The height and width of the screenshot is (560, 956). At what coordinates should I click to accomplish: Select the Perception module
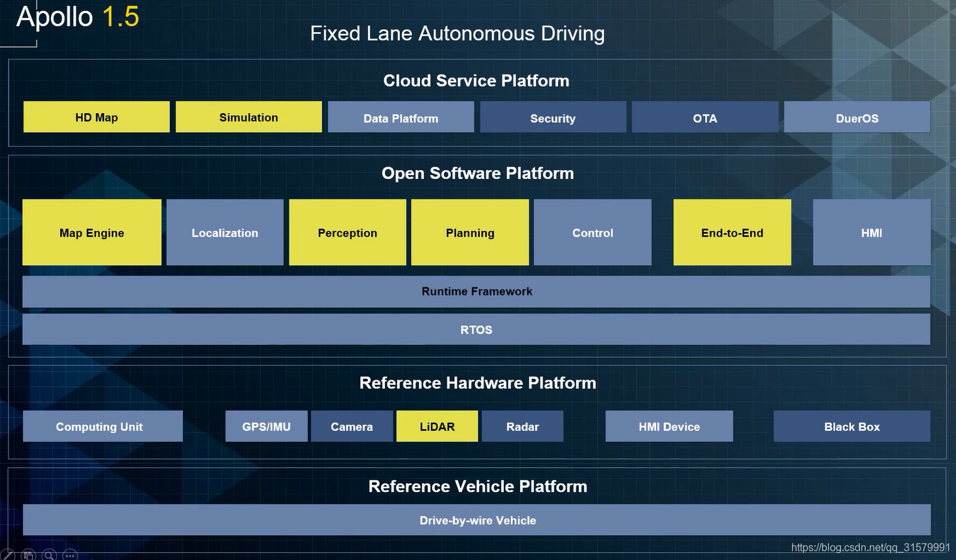348,233
